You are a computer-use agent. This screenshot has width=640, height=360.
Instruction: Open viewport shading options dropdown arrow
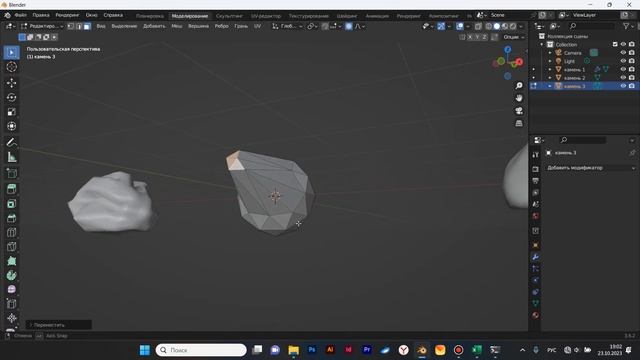(x=521, y=26)
